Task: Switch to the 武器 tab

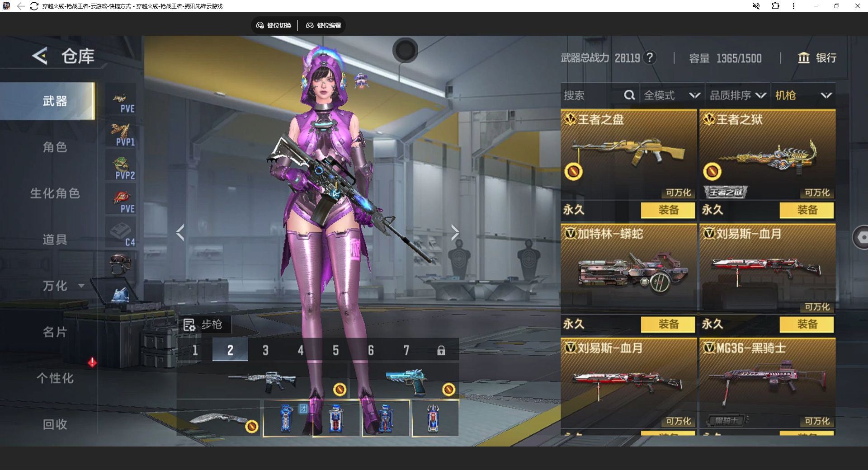Action: [47, 101]
